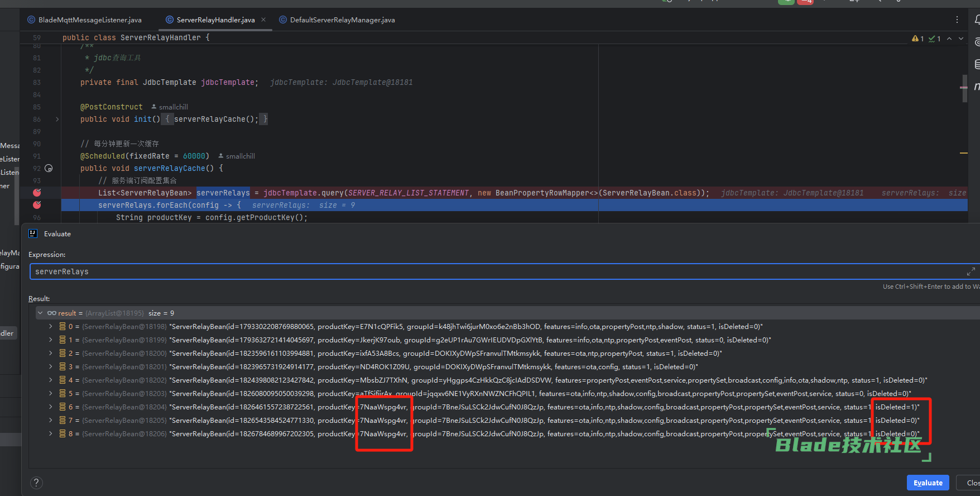980x496 pixels.
Task: Toggle breakpoint on serverRelays.forEach line
Action: coord(37,205)
